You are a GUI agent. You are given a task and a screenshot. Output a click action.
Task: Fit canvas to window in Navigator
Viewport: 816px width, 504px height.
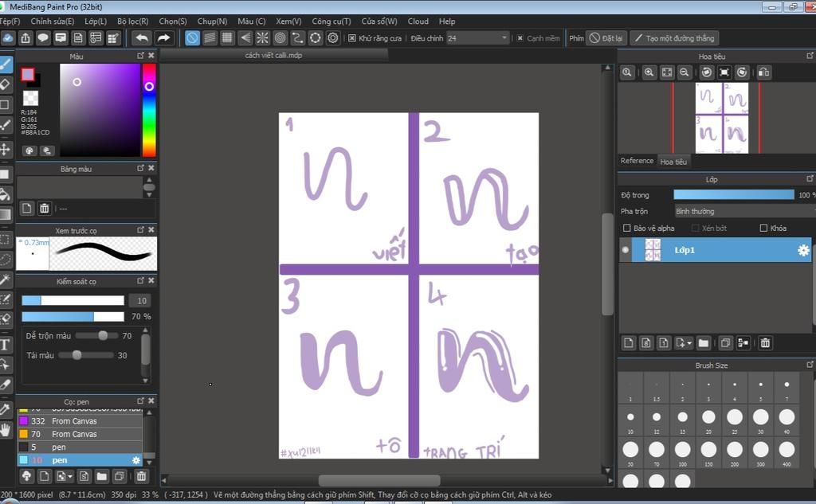tap(667, 72)
